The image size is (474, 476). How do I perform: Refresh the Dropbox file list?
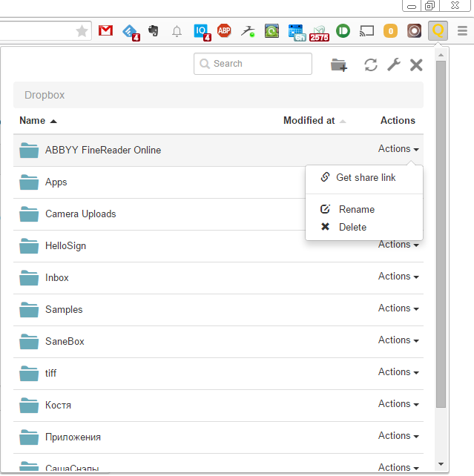coord(371,65)
